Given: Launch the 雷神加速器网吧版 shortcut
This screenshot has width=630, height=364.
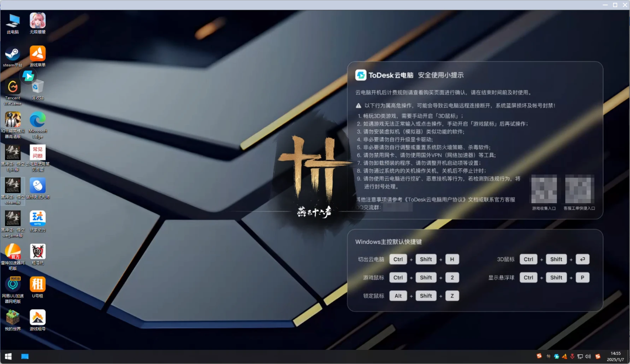Looking at the screenshot, I should (x=13, y=257).
